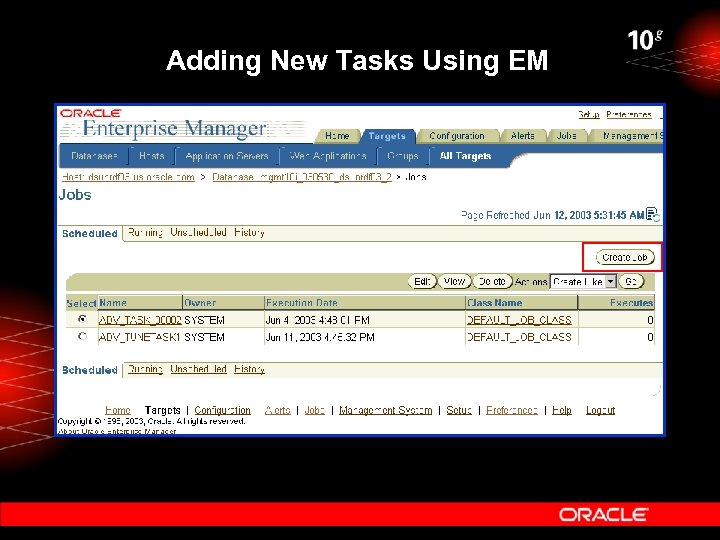Click the footer Preferences link
This screenshot has height=540, width=720.
tap(512, 410)
